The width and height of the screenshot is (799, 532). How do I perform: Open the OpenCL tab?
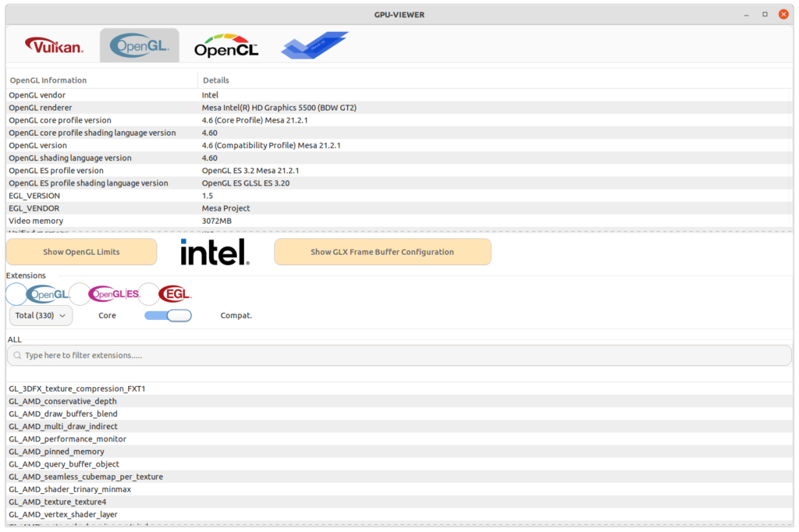[x=225, y=46]
